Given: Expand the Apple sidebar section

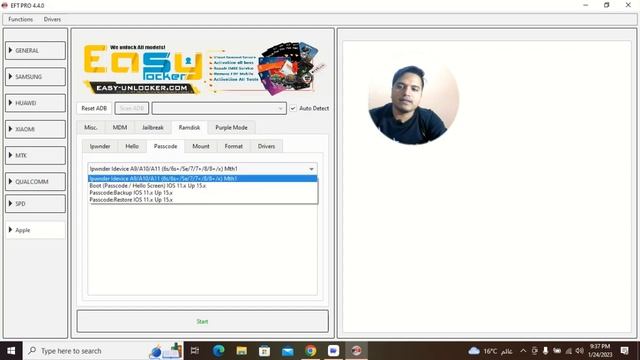Looking at the screenshot, I should pyautogui.click(x=35, y=230).
